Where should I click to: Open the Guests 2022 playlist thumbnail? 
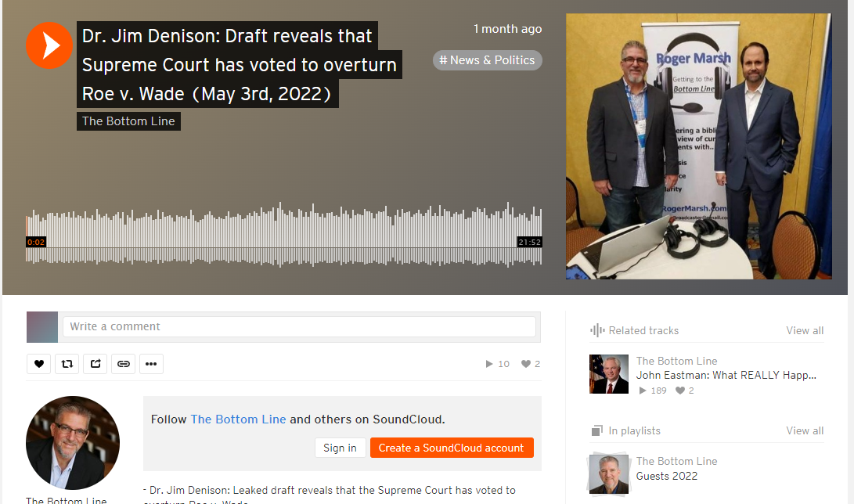[609, 473]
